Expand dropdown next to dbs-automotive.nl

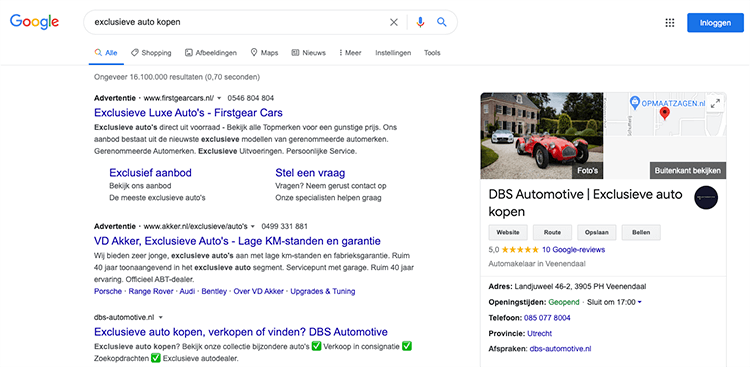pos(161,317)
